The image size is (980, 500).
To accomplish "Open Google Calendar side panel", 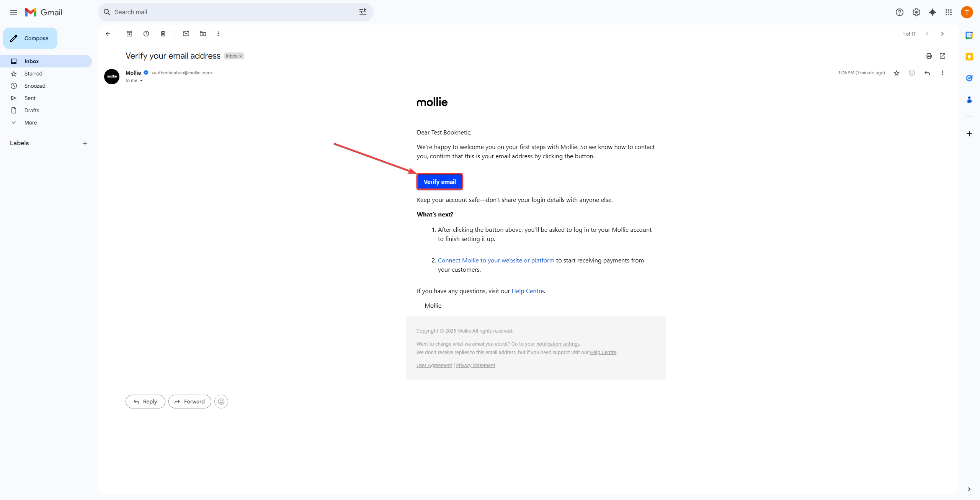I will pos(969,35).
